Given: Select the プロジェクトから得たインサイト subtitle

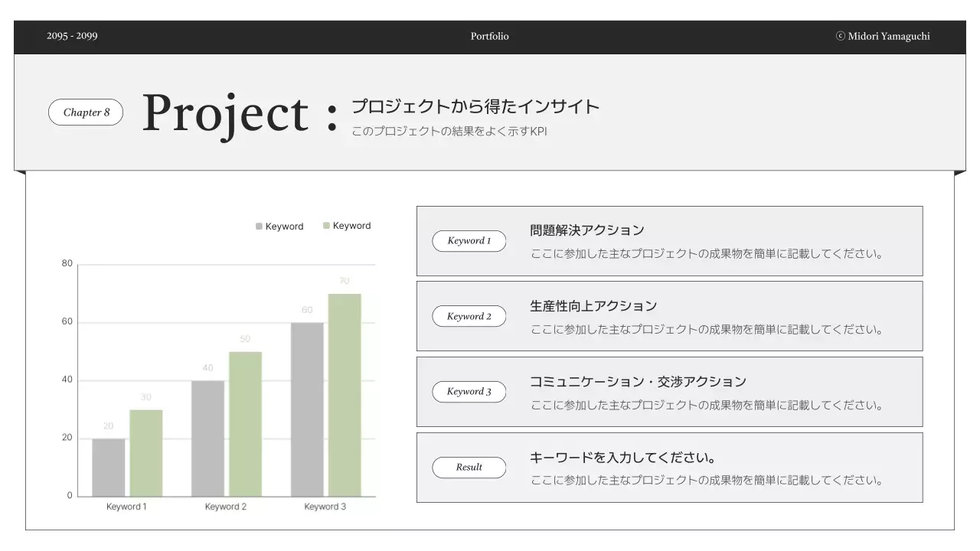Looking at the screenshot, I should [x=475, y=107].
